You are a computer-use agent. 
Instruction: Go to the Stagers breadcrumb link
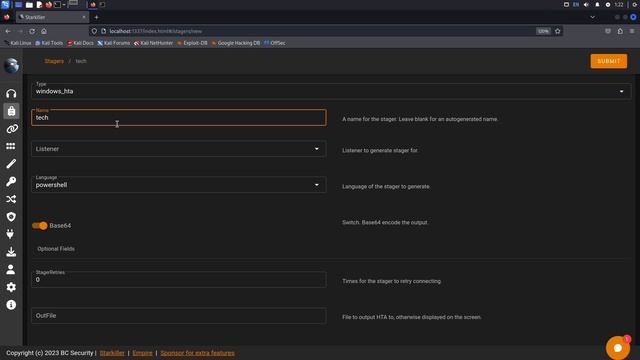[x=54, y=61]
